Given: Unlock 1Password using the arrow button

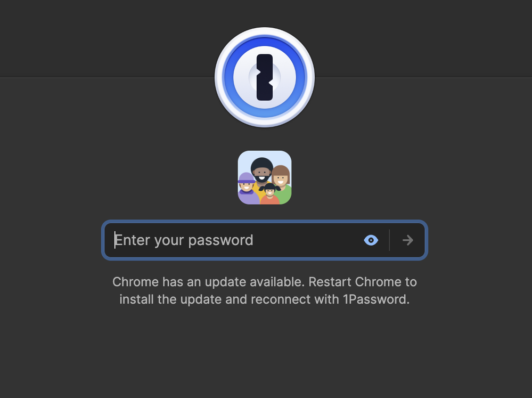Looking at the screenshot, I should [407, 240].
